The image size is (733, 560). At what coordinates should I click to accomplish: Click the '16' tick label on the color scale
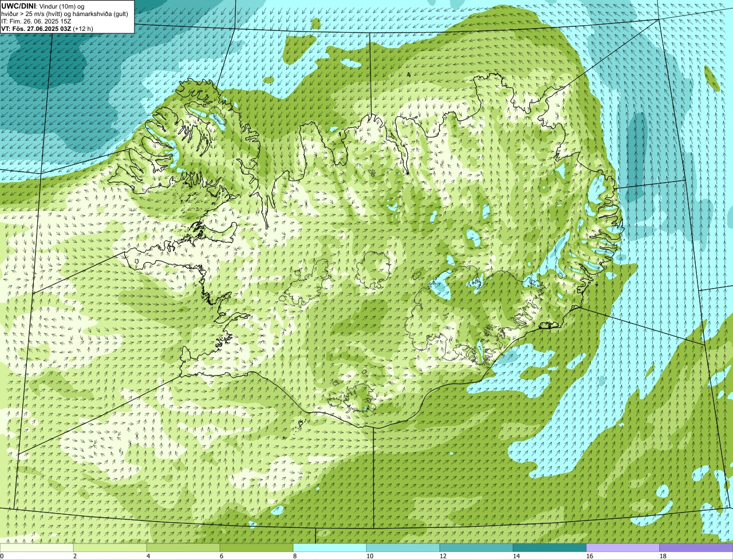[590, 556]
